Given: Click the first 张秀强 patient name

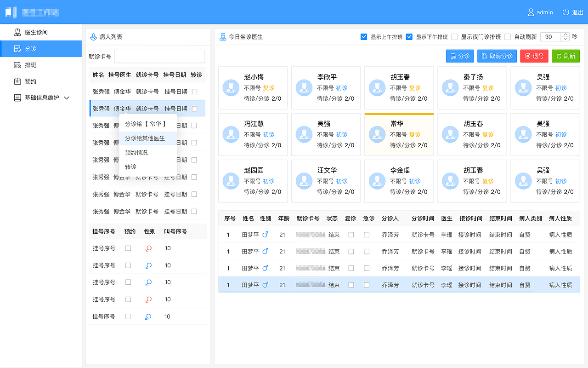Looking at the screenshot, I should 101,92.
